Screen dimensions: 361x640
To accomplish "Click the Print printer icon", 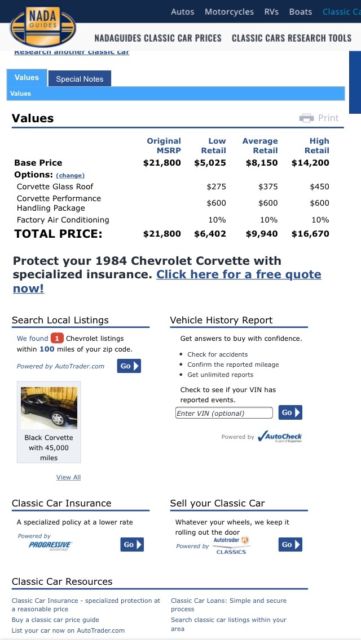I will 306,118.
